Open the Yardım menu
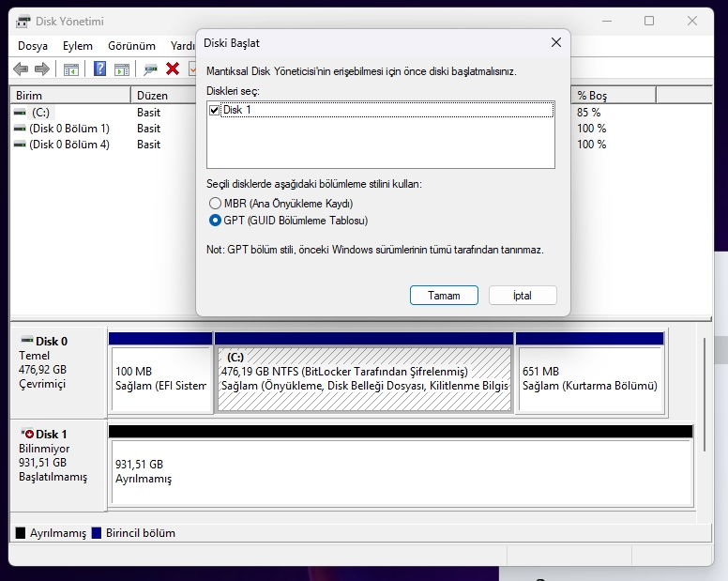 (x=182, y=46)
